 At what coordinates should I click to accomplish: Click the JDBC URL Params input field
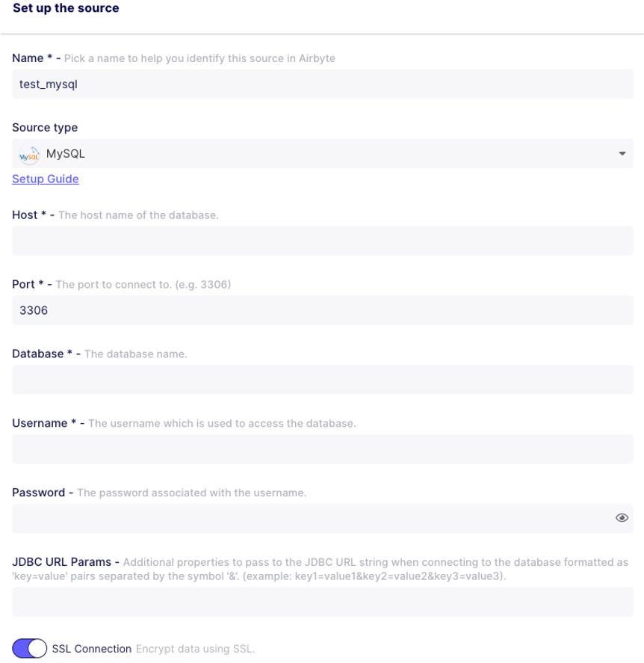(x=323, y=602)
